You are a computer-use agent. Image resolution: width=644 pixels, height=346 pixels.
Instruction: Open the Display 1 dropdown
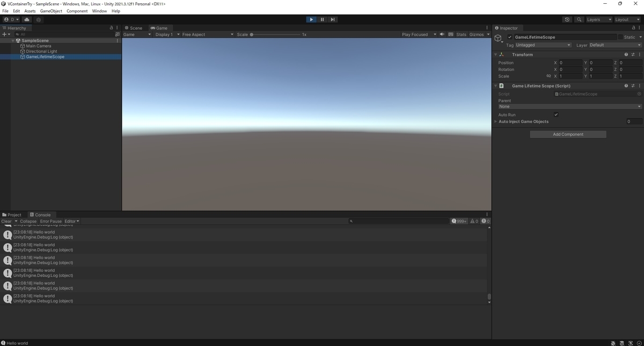point(167,34)
